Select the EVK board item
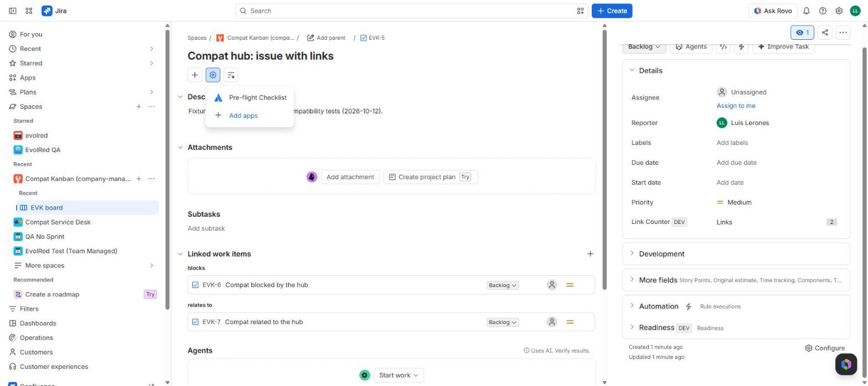 point(87,207)
